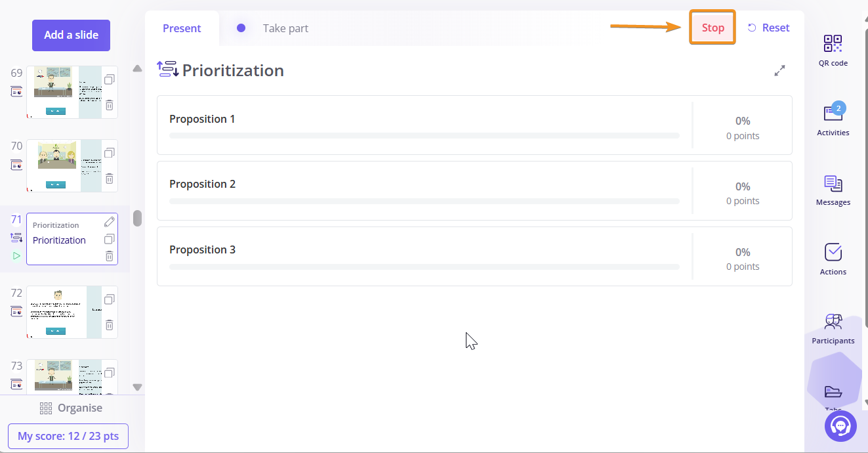Open the support chat headset bubble
This screenshot has height=453, width=868.
point(840,426)
